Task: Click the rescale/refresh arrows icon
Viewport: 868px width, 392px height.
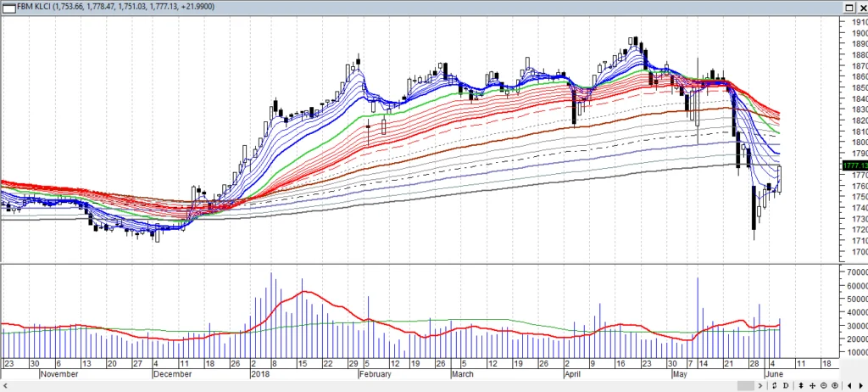Action: tap(775, 385)
